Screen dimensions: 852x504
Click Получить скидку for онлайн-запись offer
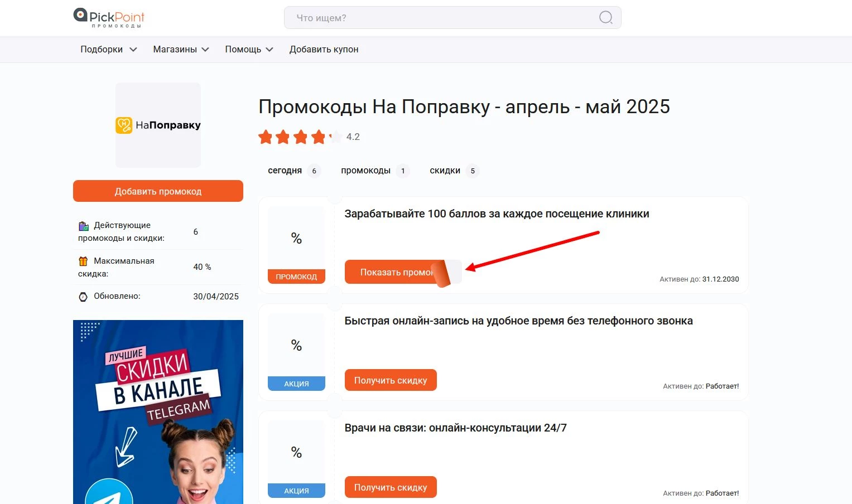(391, 380)
